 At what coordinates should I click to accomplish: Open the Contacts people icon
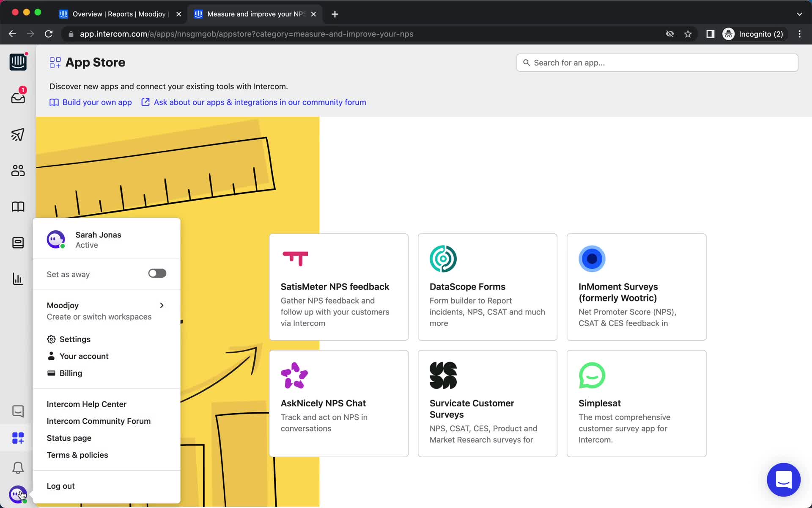(x=18, y=171)
